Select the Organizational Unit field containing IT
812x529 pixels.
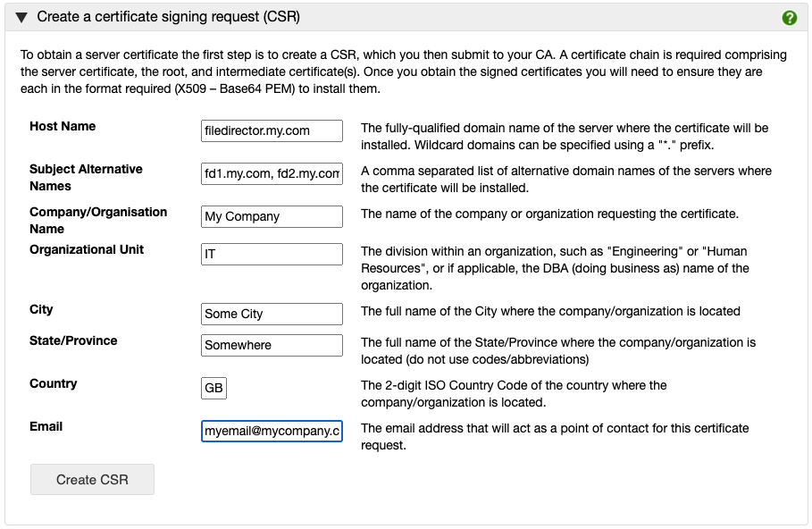click(272, 254)
